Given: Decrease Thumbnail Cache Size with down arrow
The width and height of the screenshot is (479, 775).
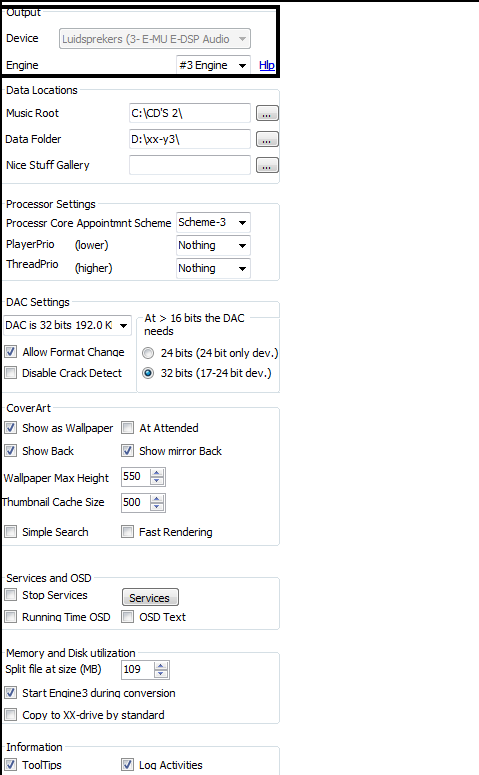Looking at the screenshot, I should click(x=157, y=507).
